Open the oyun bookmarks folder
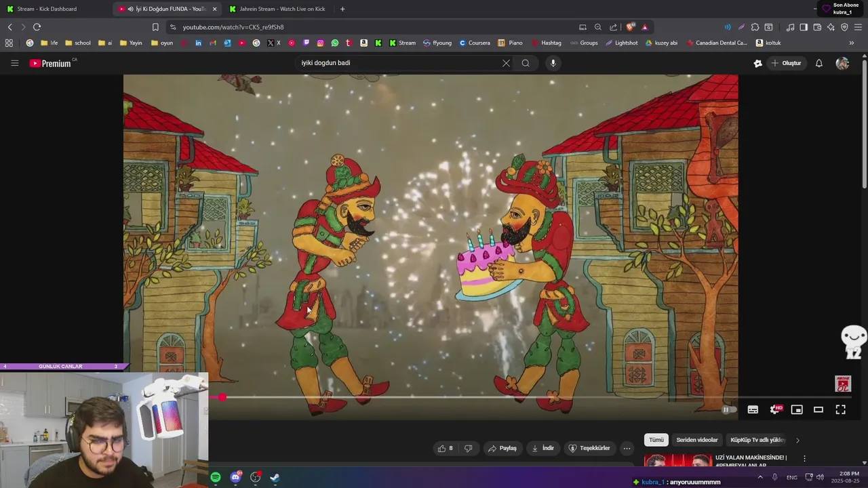The width and height of the screenshot is (868, 488). click(x=162, y=43)
